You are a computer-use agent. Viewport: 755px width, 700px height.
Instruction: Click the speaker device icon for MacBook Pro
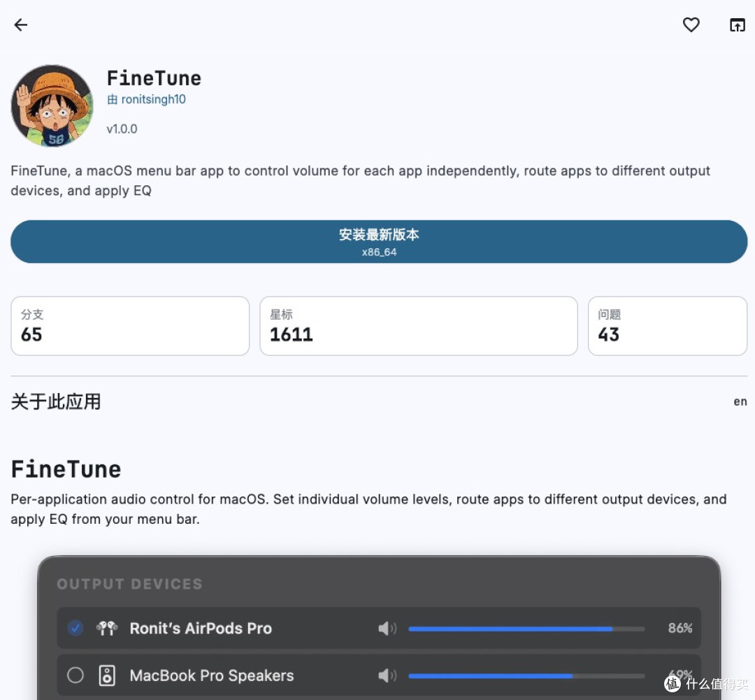[107, 676]
